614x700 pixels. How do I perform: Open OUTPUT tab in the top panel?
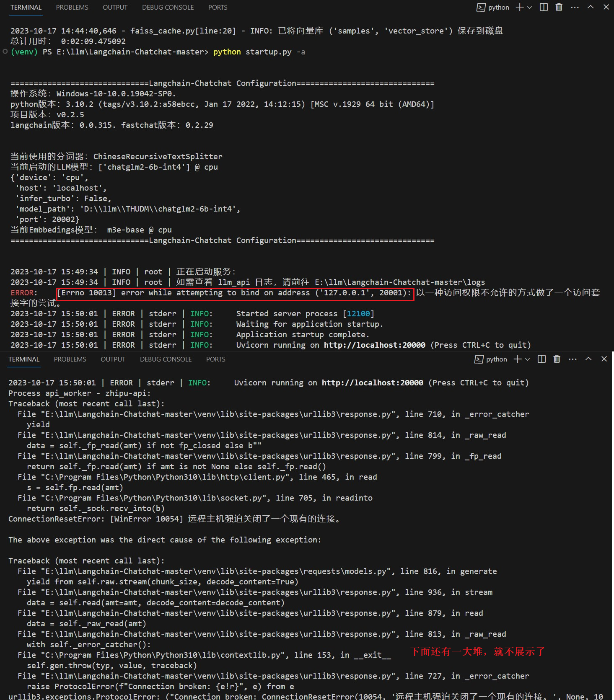115,8
